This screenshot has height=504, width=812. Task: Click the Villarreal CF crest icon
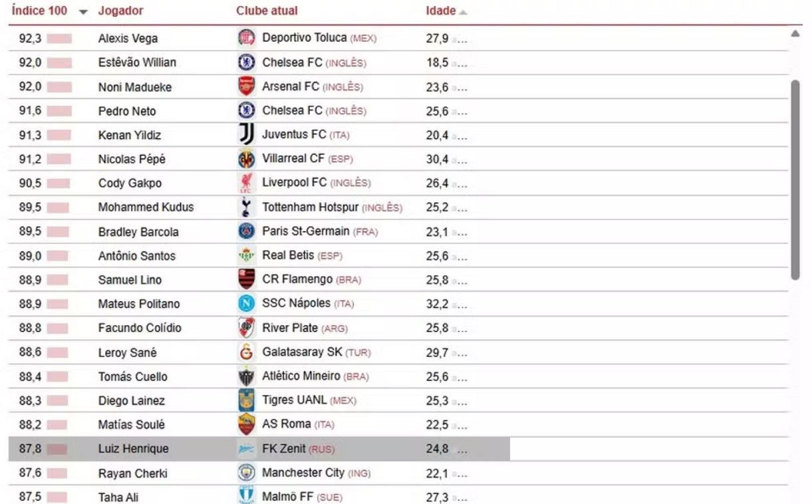point(247,159)
